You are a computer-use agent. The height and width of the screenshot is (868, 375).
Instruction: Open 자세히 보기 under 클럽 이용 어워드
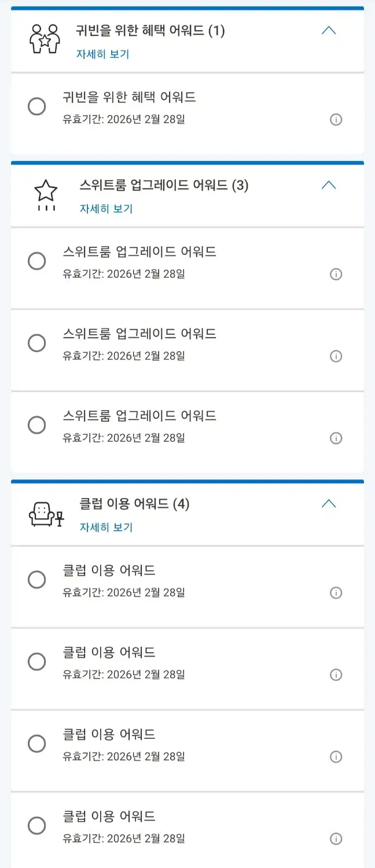click(x=106, y=528)
